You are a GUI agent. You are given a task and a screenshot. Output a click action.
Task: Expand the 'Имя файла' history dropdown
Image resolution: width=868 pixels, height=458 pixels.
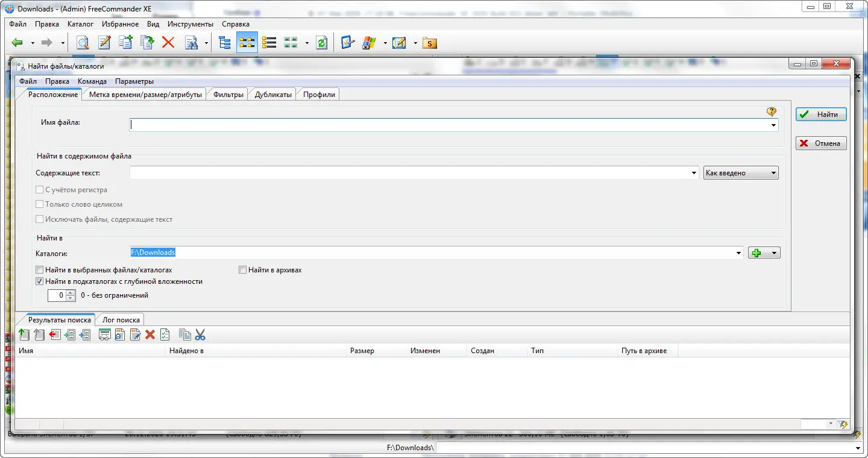click(x=773, y=125)
